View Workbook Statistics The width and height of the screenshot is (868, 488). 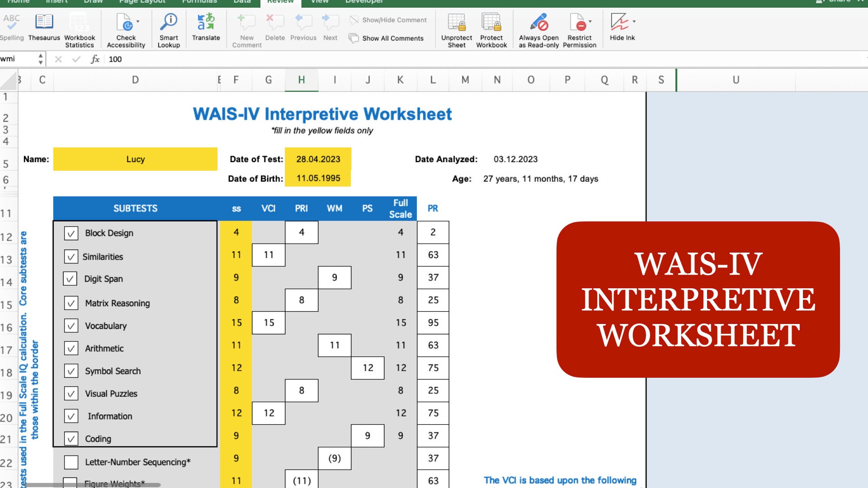click(x=79, y=28)
